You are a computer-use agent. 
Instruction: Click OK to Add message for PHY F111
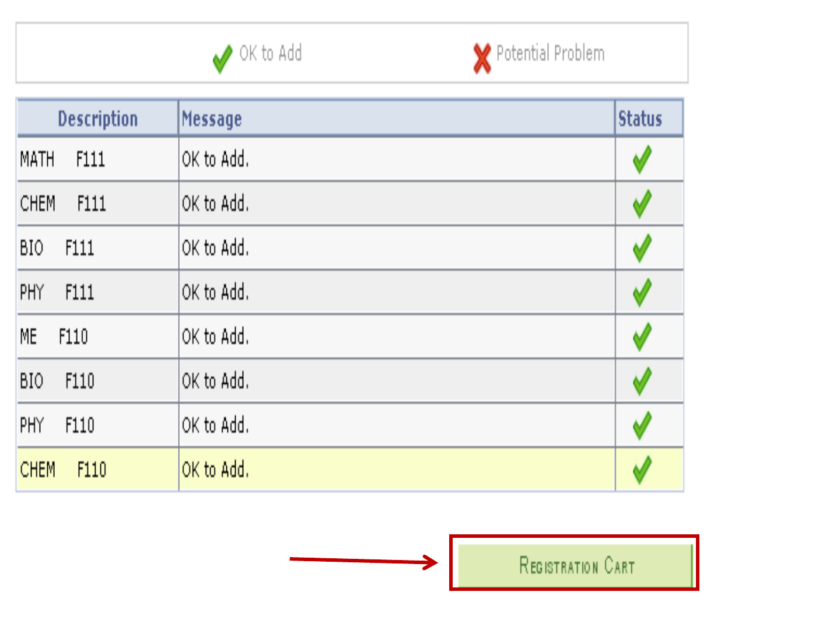pos(215,292)
